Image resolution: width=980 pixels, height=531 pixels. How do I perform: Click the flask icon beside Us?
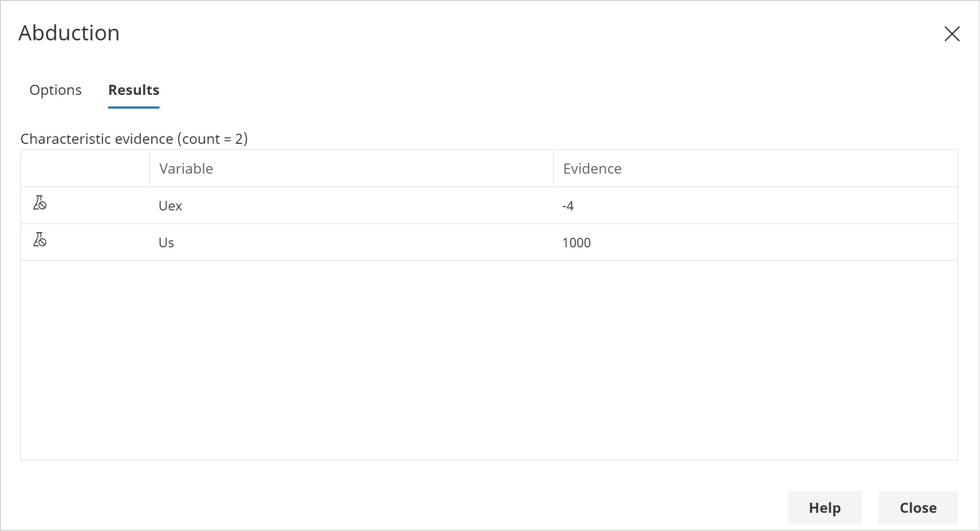[x=40, y=240]
